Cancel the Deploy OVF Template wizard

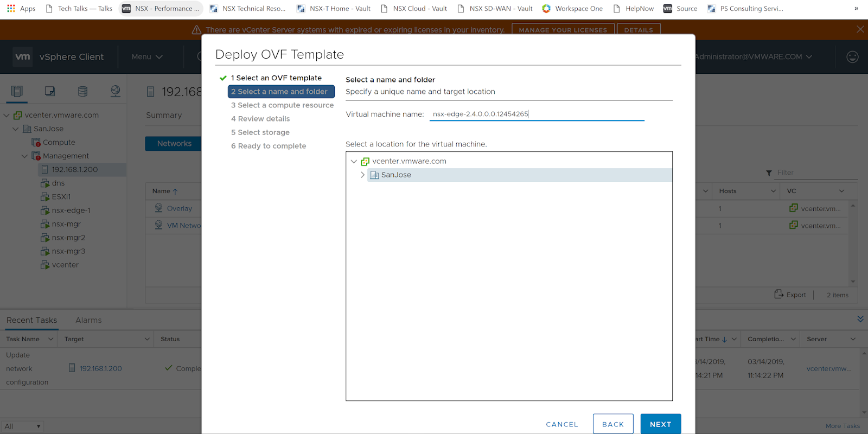click(x=561, y=424)
